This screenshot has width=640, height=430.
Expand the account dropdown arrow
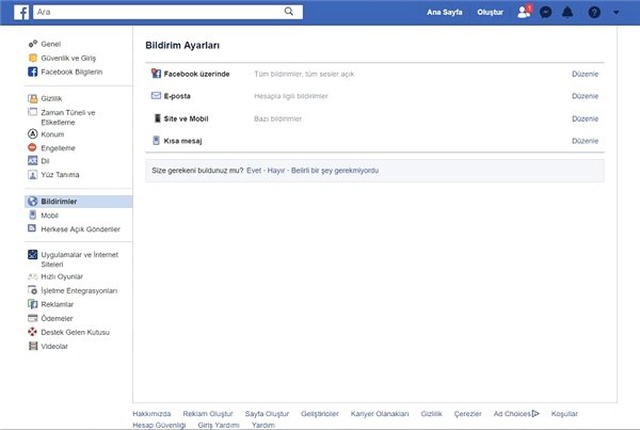point(616,12)
